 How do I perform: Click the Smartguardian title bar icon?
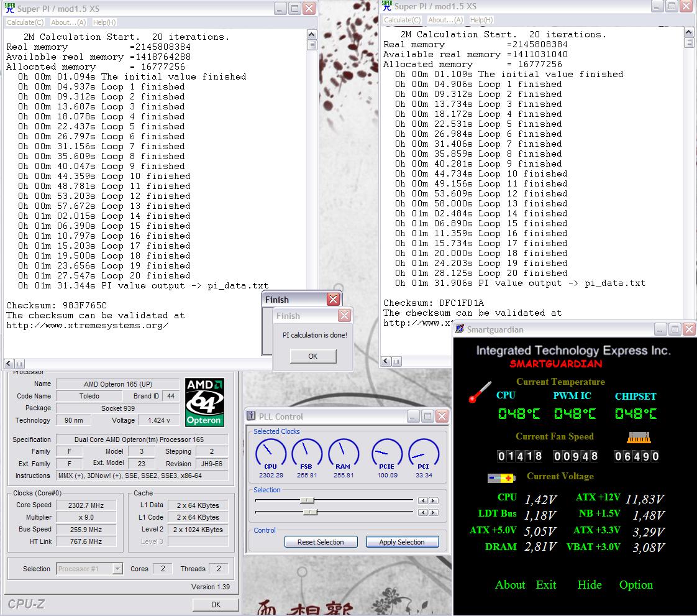[460, 329]
